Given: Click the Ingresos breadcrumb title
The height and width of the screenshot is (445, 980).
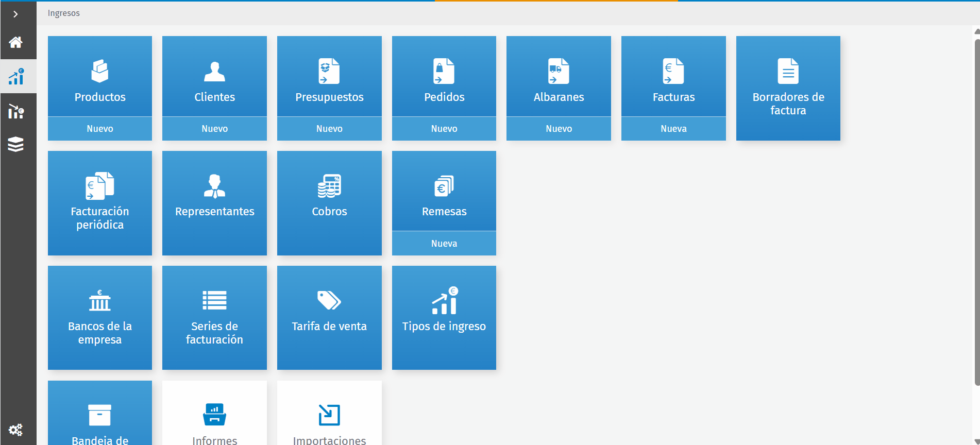Looking at the screenshot, I should (x=64, y=13).
